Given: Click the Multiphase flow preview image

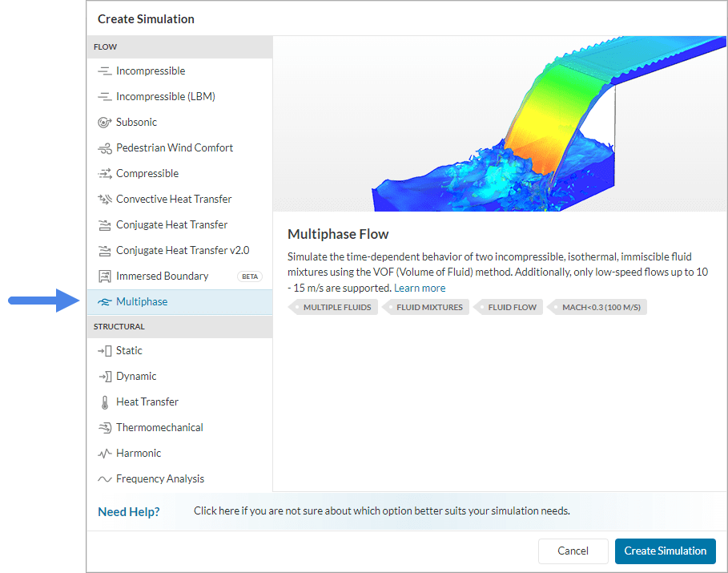Looking at the screenshot, I should coord(500,123).
